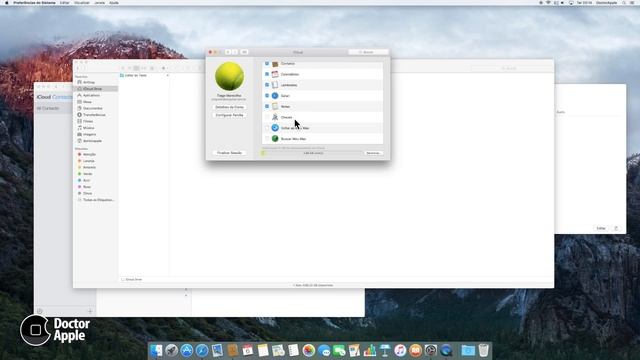Open the Janela menu
The image size is (640, 360).
tap(100, 2)
